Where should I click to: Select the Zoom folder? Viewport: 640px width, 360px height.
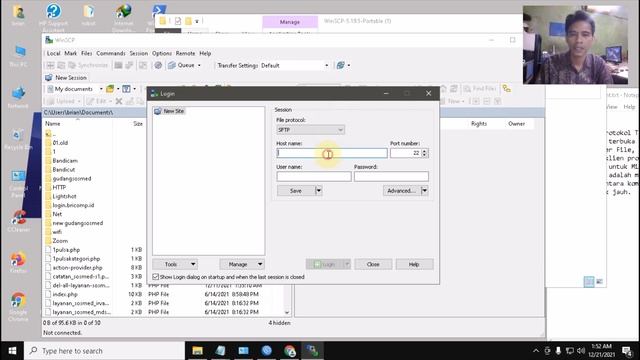click(60, 241)
